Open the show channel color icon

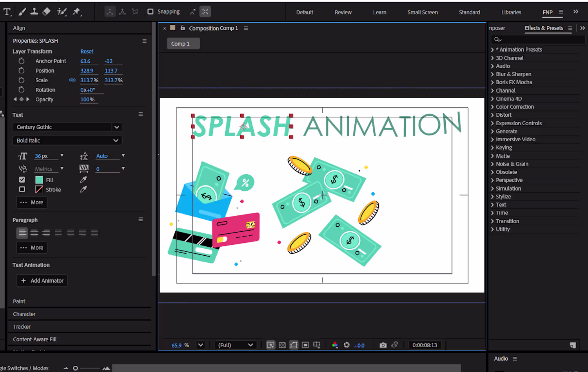point(335,345)
